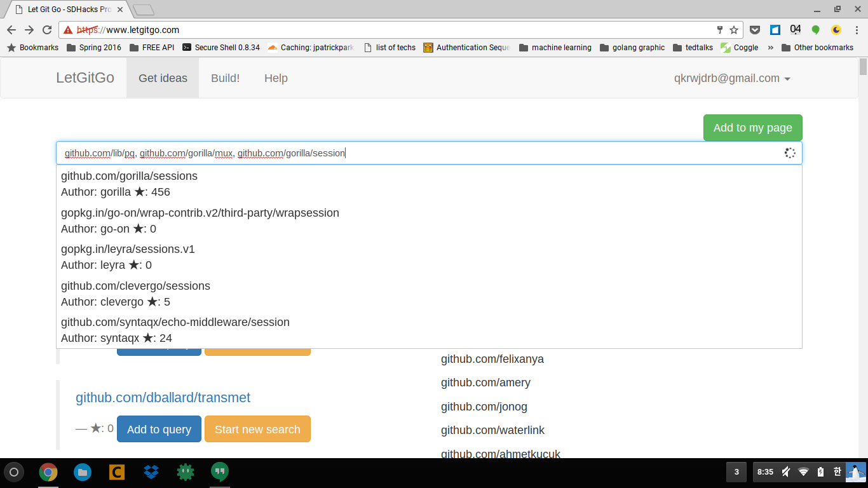The width and height of the screenshot is (868, 488).
Task: Click the insecure HTTPS warning triangle
Action: point(68,30)
